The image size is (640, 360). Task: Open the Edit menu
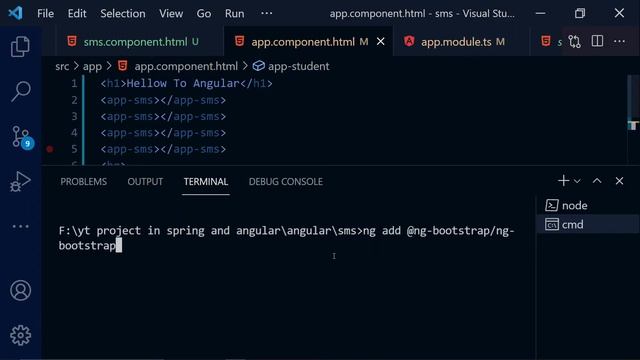77,13
